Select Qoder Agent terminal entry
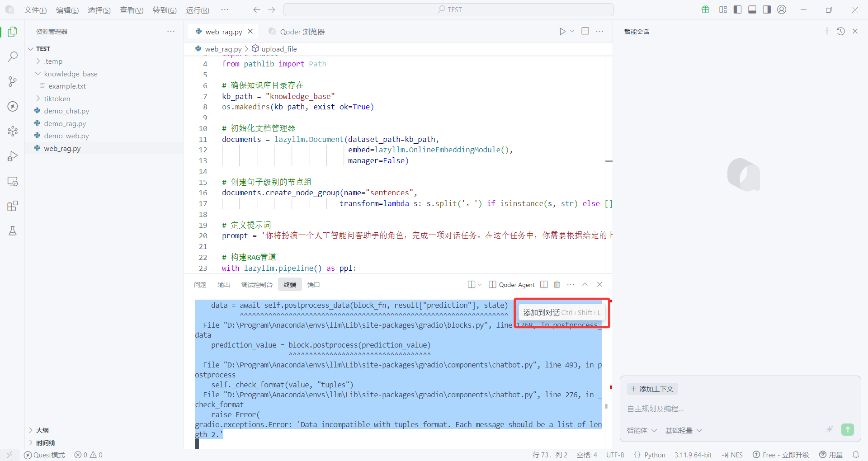 point(512,285)
